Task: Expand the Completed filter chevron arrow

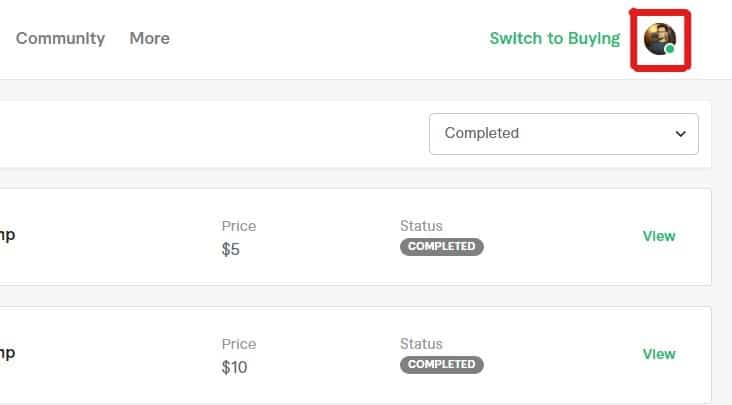Action: (681, 134)
